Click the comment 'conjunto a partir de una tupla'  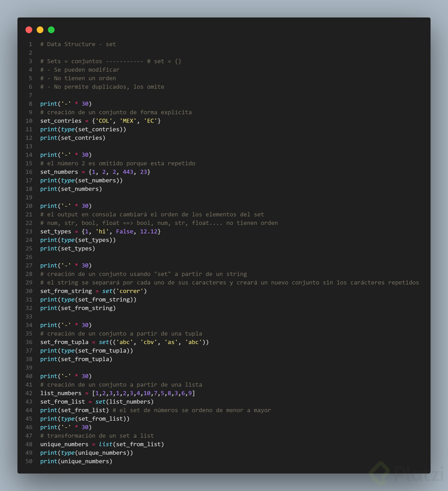(x=121, y=334)
